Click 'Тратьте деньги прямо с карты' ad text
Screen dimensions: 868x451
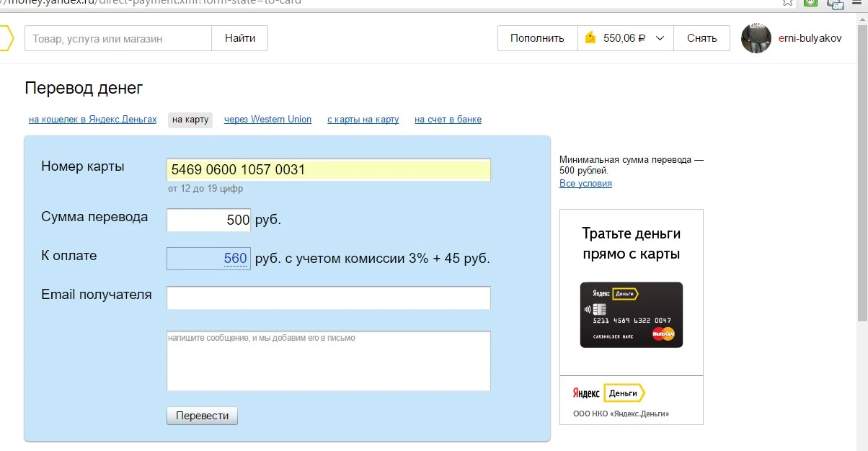(x=632, y=244)
